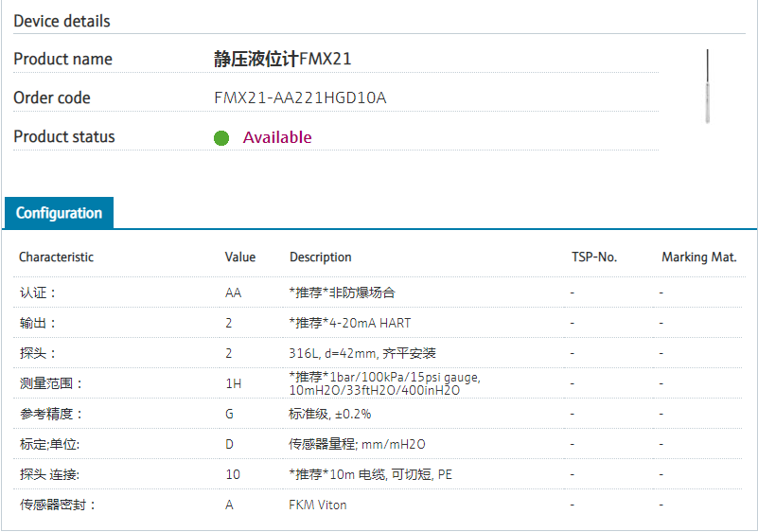Viewport: 758px width, 532px height.
Task: Click the TSP-No. column header
Action: [x=594, y=257]
